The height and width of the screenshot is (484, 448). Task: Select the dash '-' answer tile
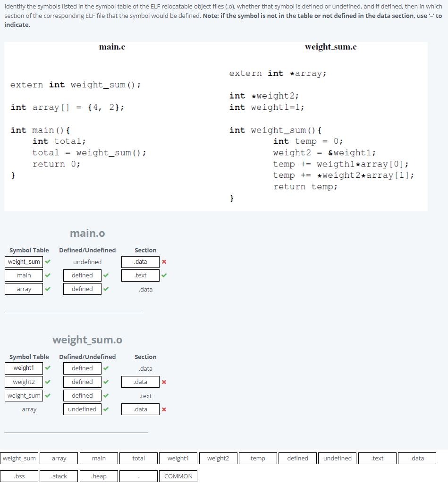point(138,476)
